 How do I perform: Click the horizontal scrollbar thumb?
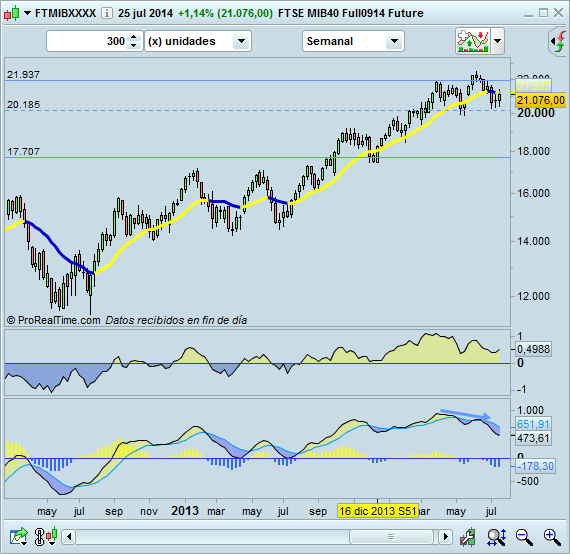pos(391,537)
